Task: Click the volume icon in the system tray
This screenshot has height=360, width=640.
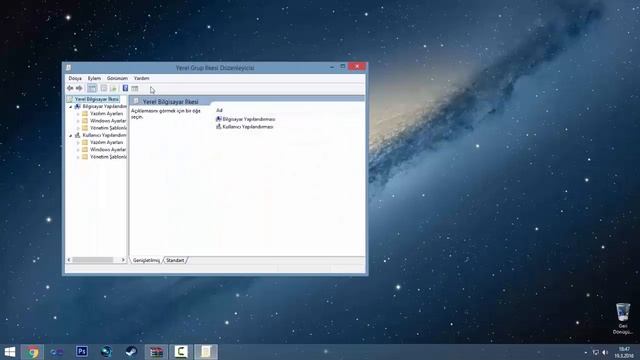Action: pyautogui.click(x=605, y=352)
